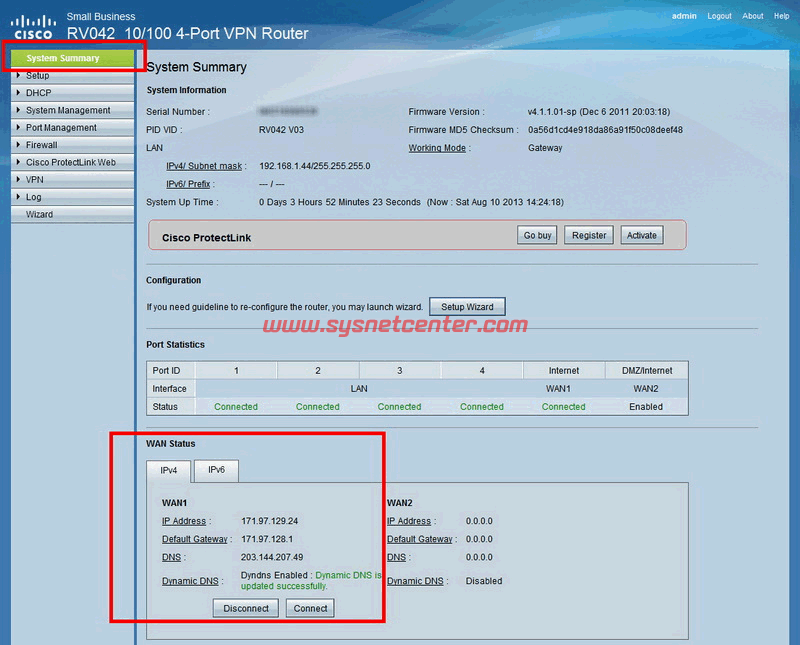The height and width of the screenshot is (645, 800).
Task: Launch the Setup Wizard button
Action: click(x=467, y=307)
